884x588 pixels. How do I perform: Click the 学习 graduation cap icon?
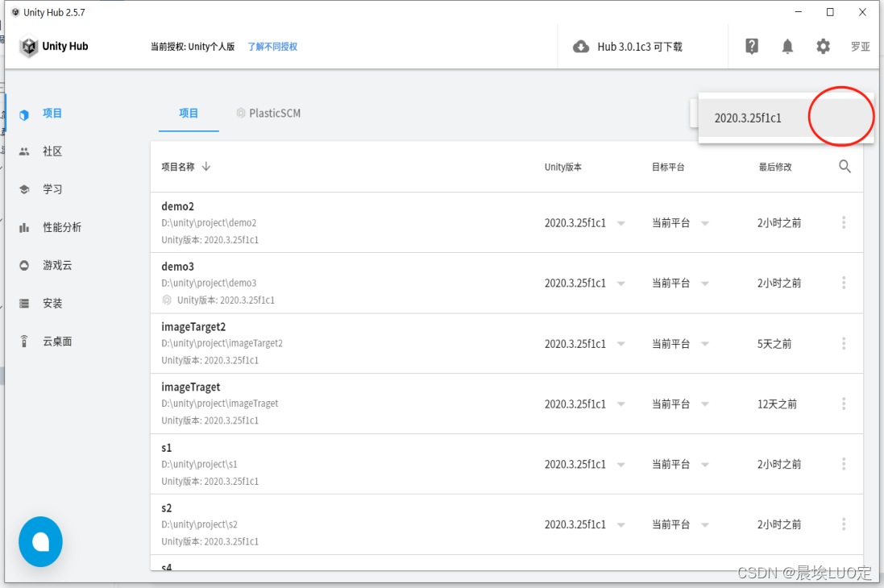coord(23,189)
